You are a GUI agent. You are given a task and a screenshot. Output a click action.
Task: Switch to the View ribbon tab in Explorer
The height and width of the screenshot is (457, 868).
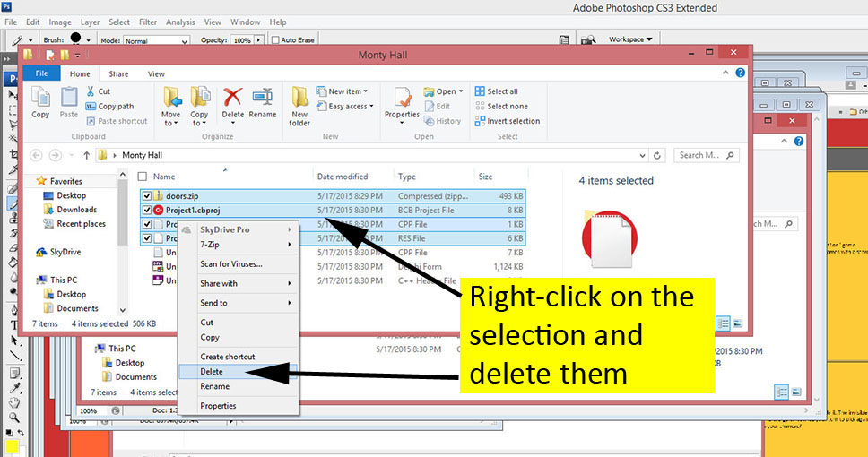point(156,73)
